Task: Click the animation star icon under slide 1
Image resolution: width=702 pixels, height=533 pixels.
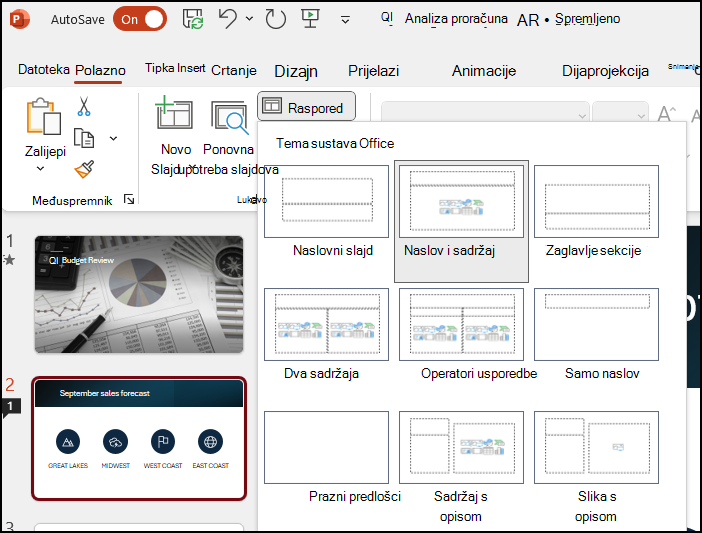Action: pos(9,260)
